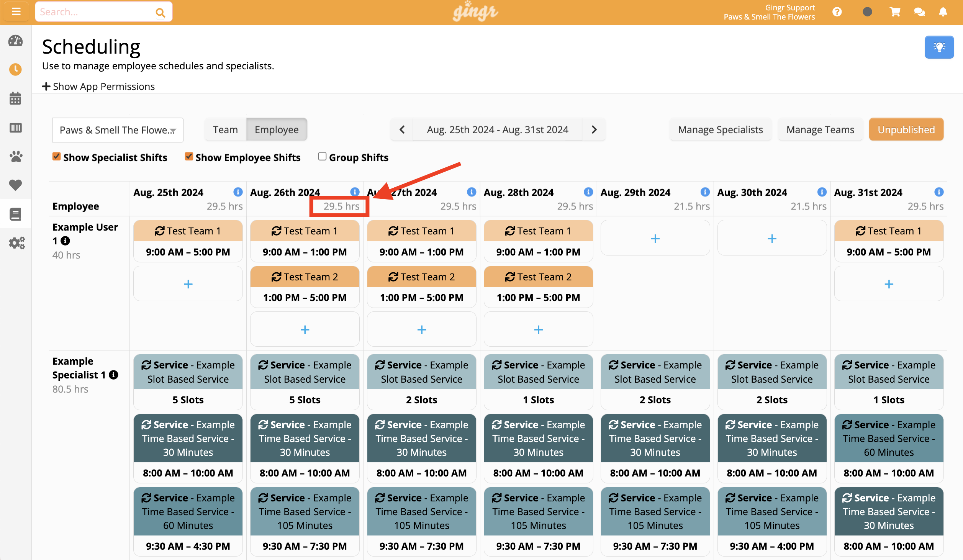Screen dimensions: 963x560
Task: Open the heart icon in sidebar
Action: coord(16,185)
